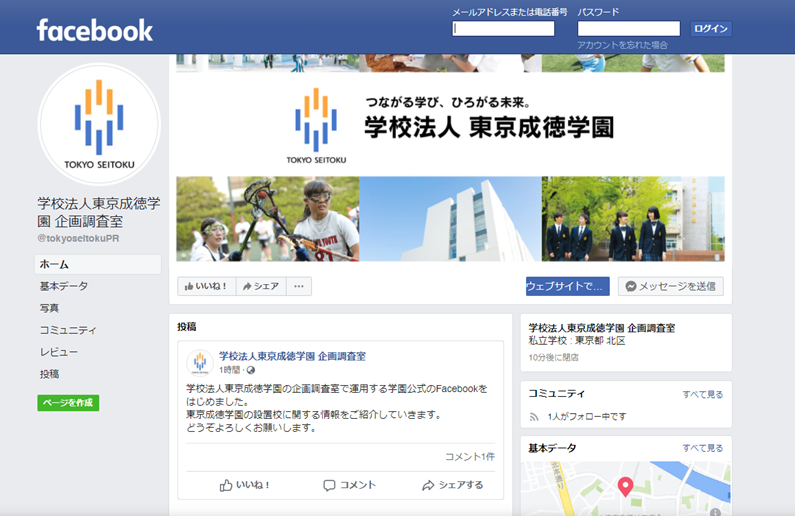
Task: Click すべて見る next to コミュニティ
Action: (x=702, y=394)
